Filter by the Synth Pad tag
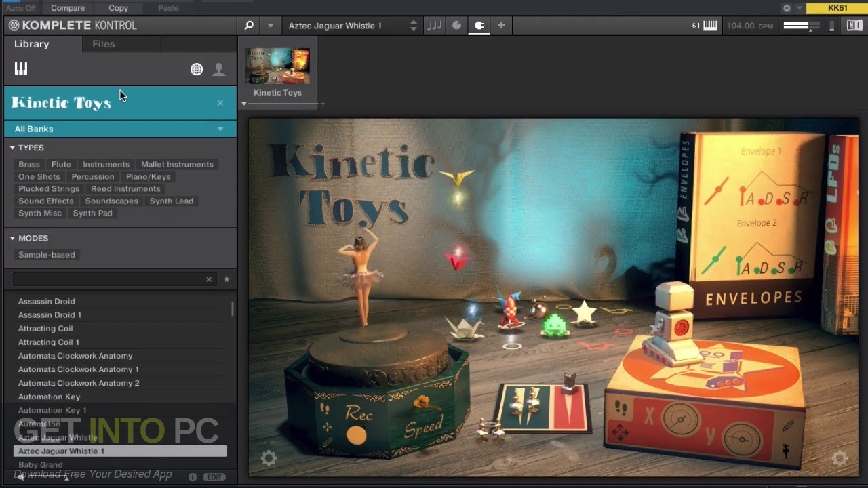 point(93,213)
